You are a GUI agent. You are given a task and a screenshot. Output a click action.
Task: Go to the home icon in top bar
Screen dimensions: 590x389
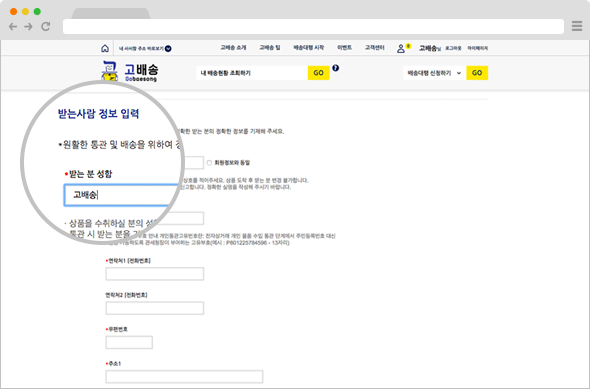pos(105,48)
